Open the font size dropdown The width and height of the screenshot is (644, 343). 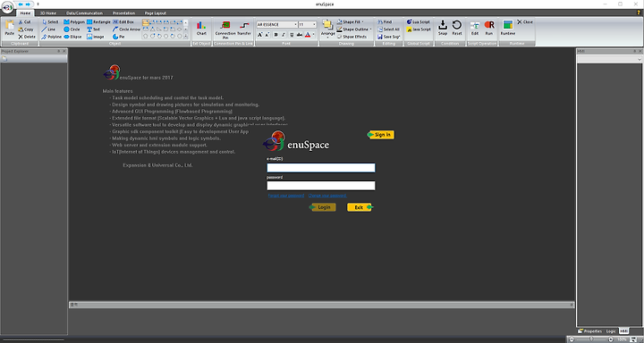(x=314, y=25)
